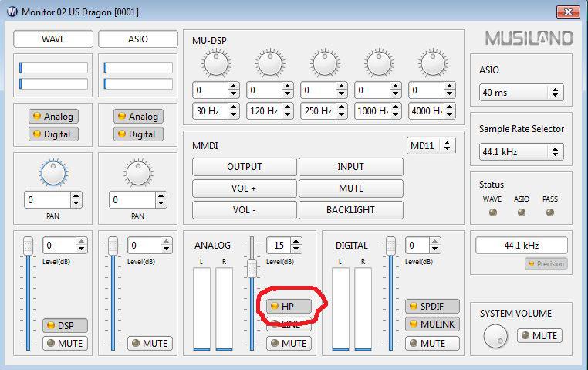Click the ASIO status indicator light
Viewport: 588px width, 370px height.
(521, 212)
